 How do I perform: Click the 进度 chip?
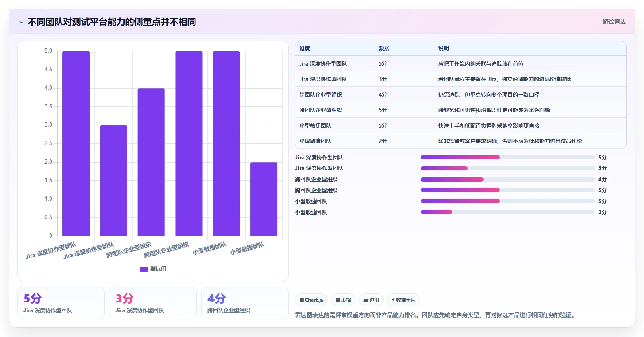[371, 300]
